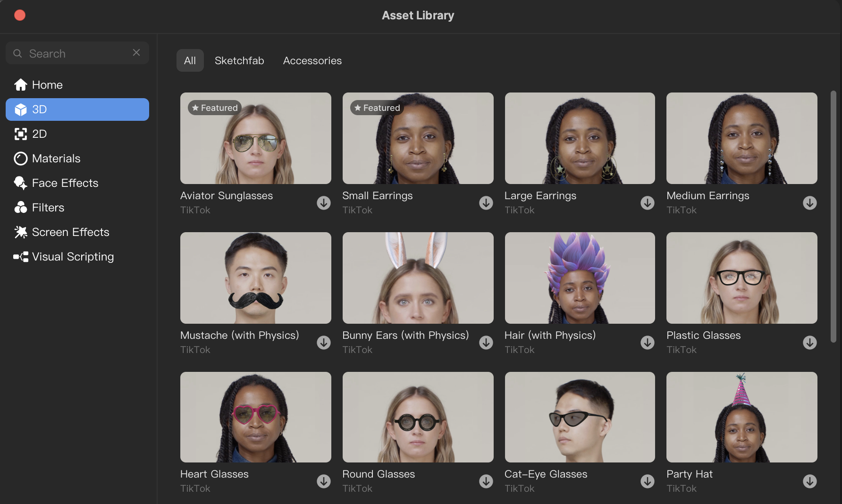This screenshot has height=504, width=842.
Task: Open the Materials section icon
Action: pos(21,158)
